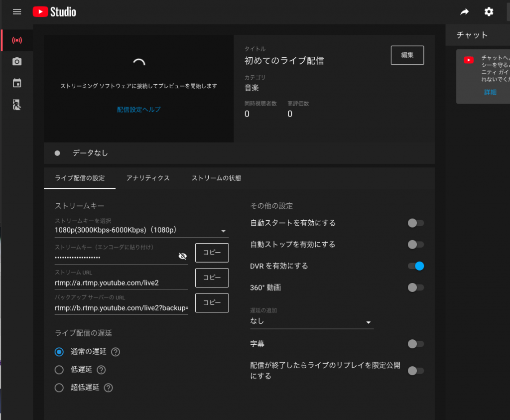Toggle the unlisted replay after stream switch
510x420 pixels.
[x=416, y=371]
